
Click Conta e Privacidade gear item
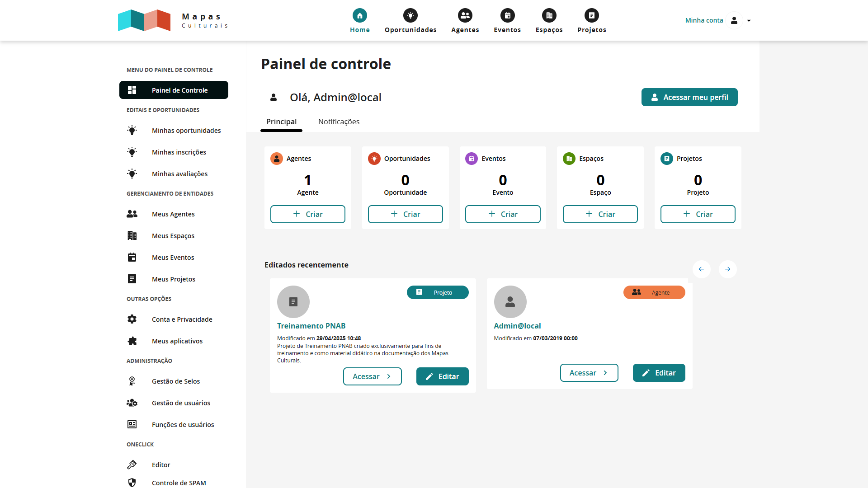point(182,319)
